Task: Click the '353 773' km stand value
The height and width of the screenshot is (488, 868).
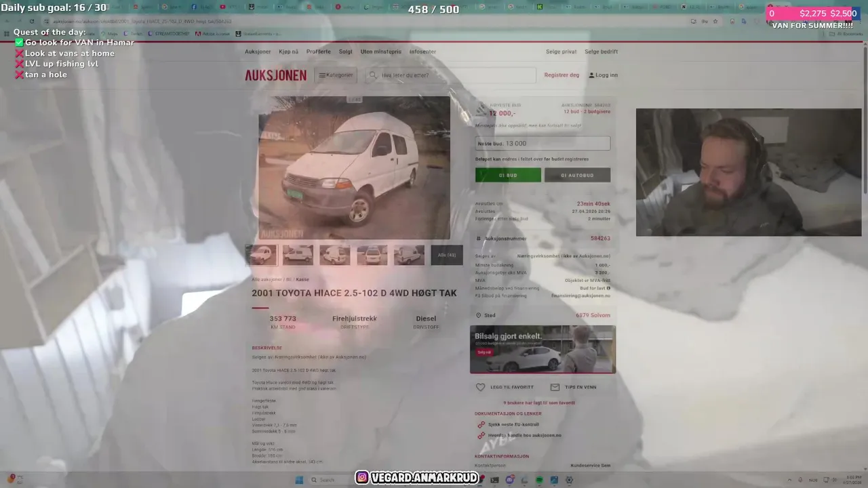Action: [x=283, y=319]
